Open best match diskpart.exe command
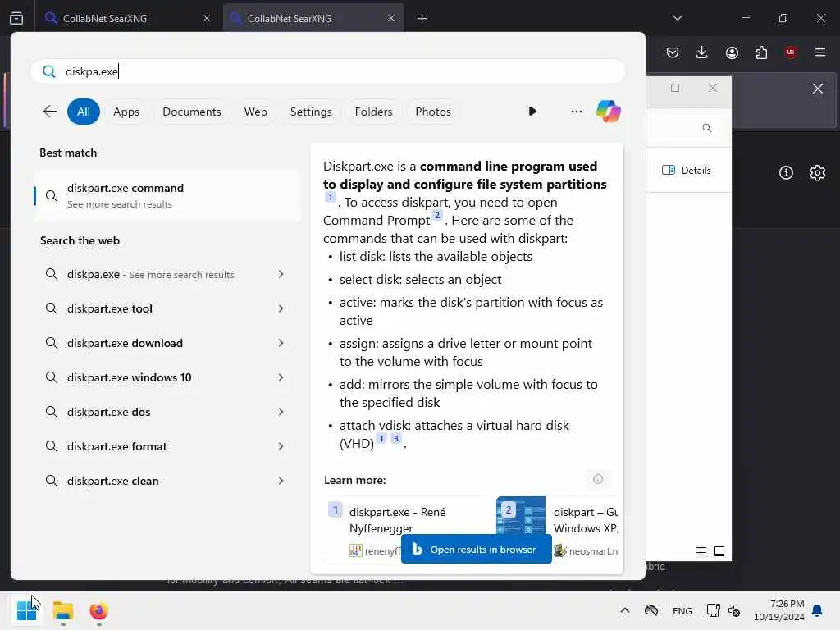The image size is (840, 630). tap(167, 195)
